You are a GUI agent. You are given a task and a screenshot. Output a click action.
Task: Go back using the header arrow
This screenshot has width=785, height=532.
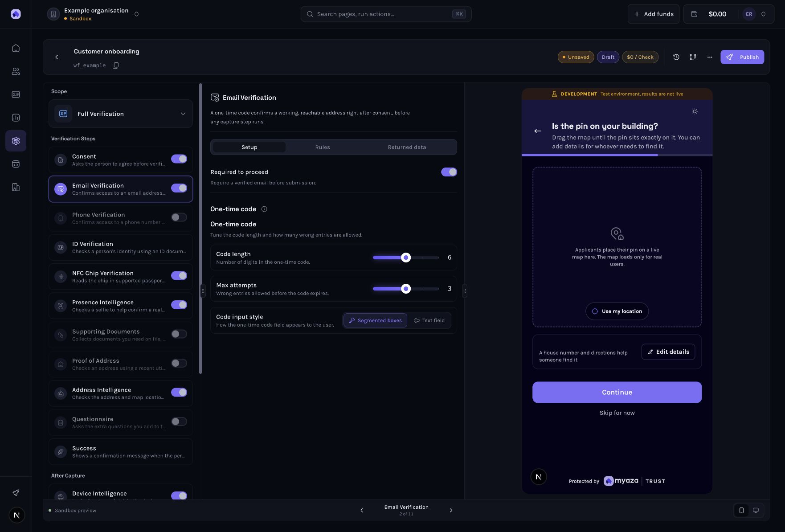pyautogui.click(x=57, y=57)
